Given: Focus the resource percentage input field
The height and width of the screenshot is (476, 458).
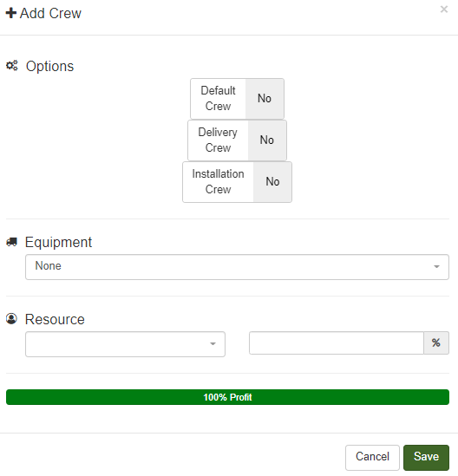Looking at the screenshot, I should (337, 342).
